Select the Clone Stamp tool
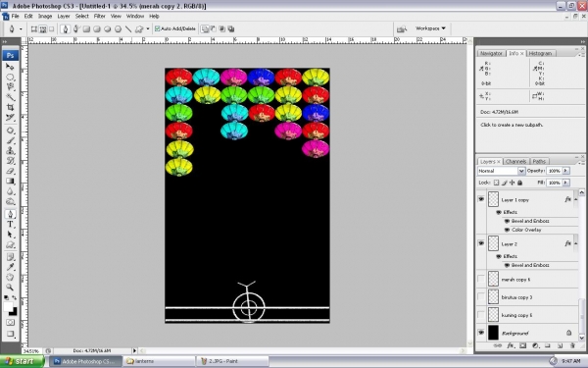The width and height of the screenshot is (588, 368). point(10,150)
